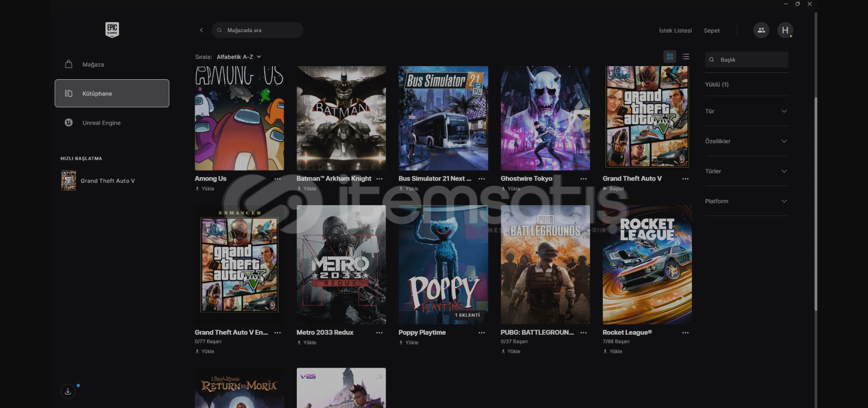This screenshot has height=408, width=868.
Task: Go back with the arrow button
Action: [x=201, y=30]
